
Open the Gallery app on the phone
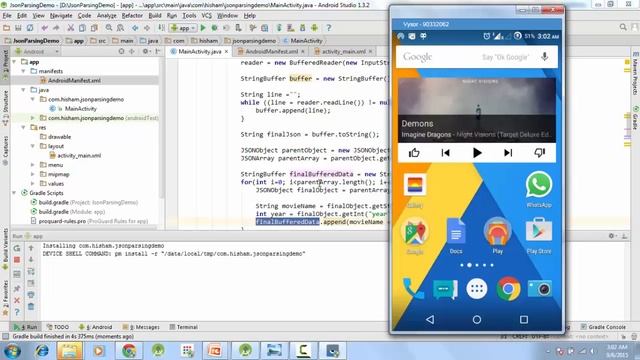pyautogui.click(x=415, y=190)
